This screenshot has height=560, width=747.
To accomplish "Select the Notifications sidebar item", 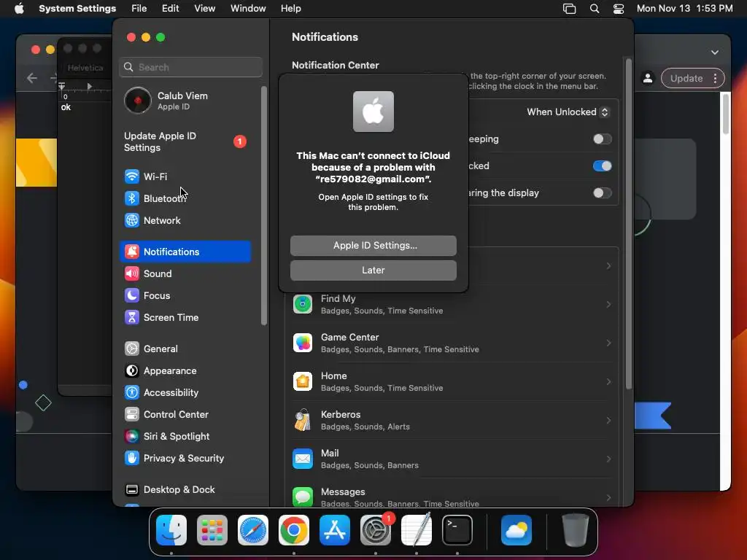I will (185, 252).
